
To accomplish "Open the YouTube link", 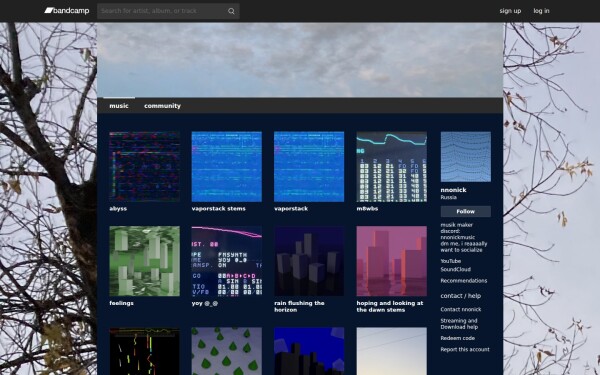I will tap(450, 261).
